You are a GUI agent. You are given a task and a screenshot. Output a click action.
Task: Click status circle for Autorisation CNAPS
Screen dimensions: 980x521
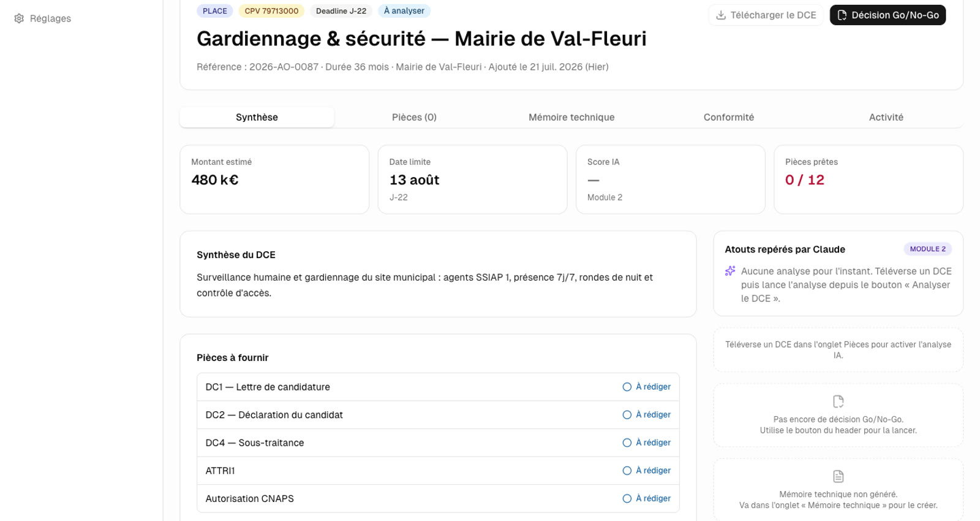[627, 498]
